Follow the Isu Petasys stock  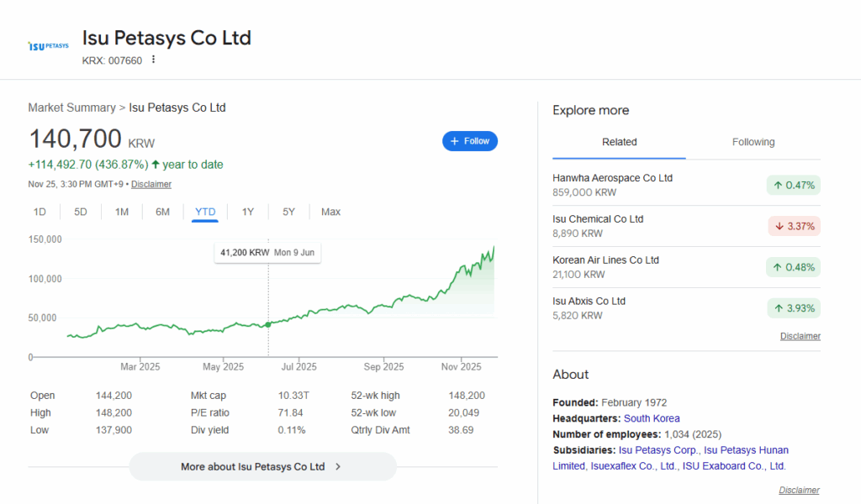[470, 141]
